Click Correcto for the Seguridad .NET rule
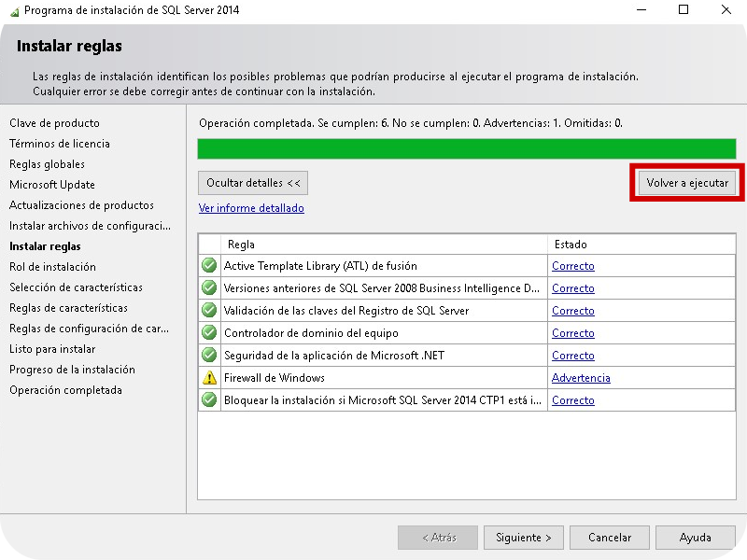 [x=572, y=355]
